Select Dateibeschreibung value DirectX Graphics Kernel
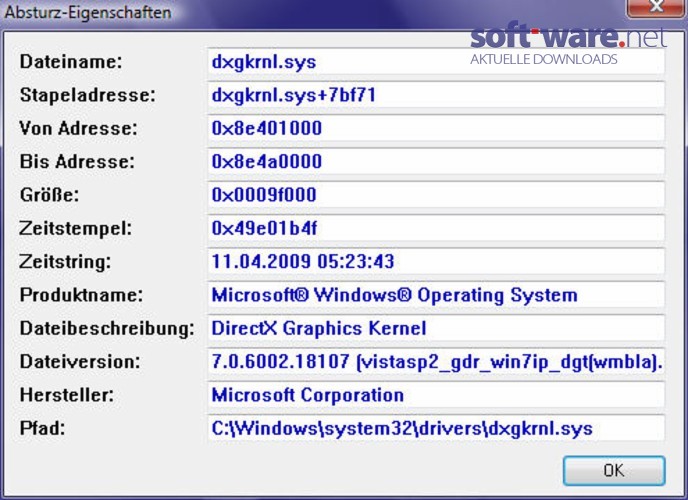Image resolution: width=688 pixels, height=500 pixels. [436, 328]
